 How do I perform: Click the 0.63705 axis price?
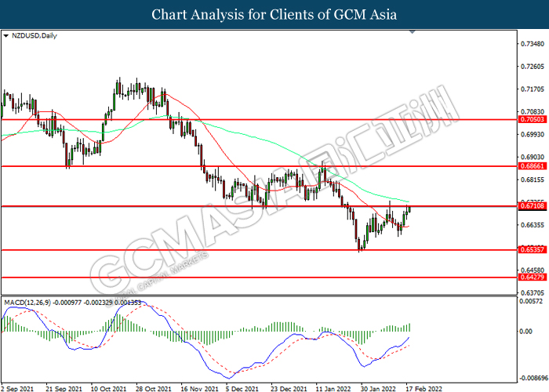pos(533,292)
